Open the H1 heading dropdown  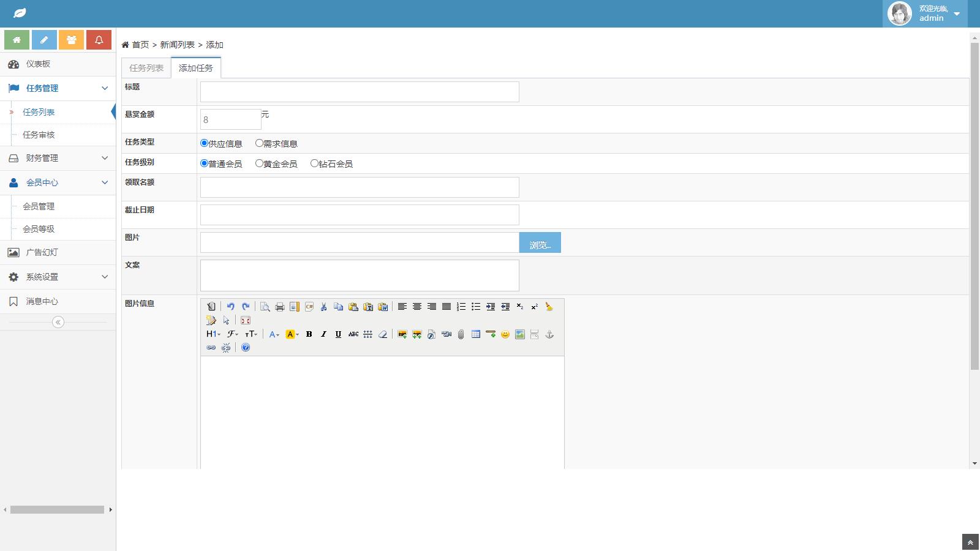tap(213, 334)
